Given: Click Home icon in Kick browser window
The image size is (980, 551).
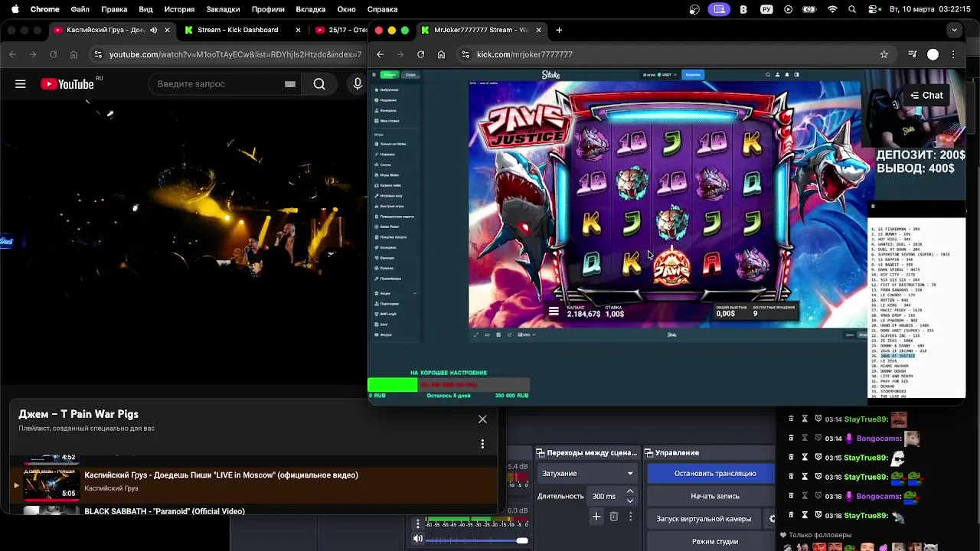Looking at the screenshot, I should pyautogui.click(x=441, y=54).
